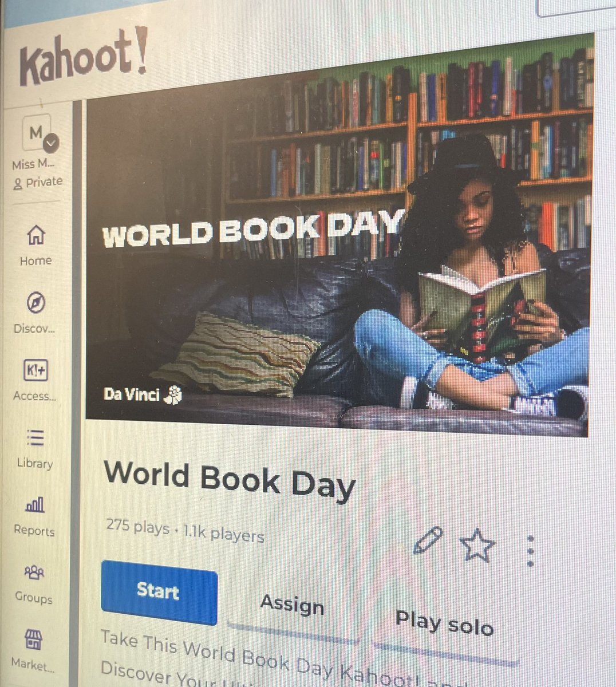Expand the profile account dropdown arrow
The height and width of the screenshot is (687, 616).
(52, 143)
